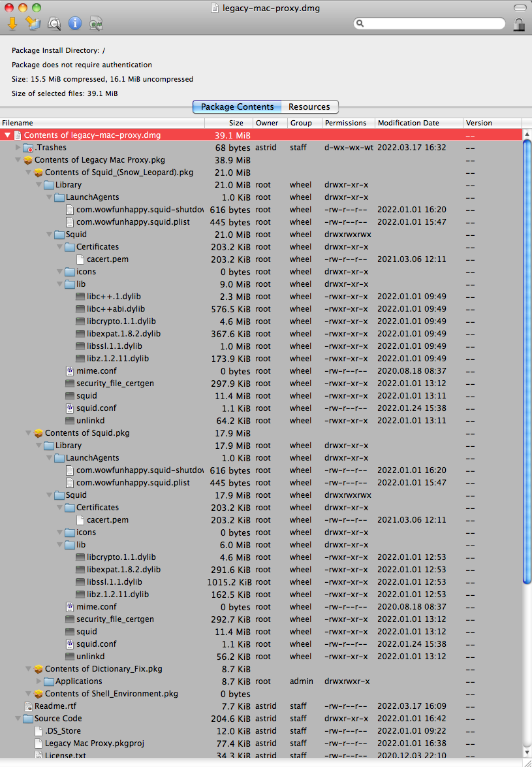The width and height of the screenshot is (532, 767).
Task: Switch to the Resources tab
Action: point(309,106)
